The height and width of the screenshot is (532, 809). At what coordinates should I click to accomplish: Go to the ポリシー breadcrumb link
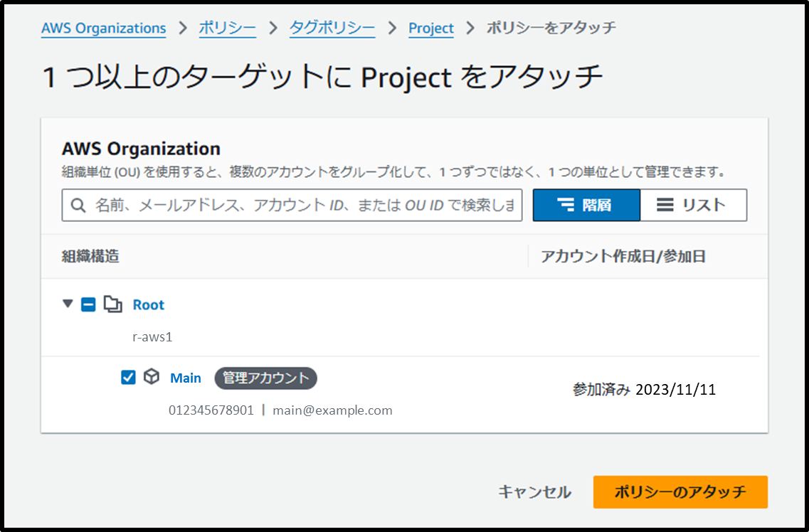click(x=228, y=28)
